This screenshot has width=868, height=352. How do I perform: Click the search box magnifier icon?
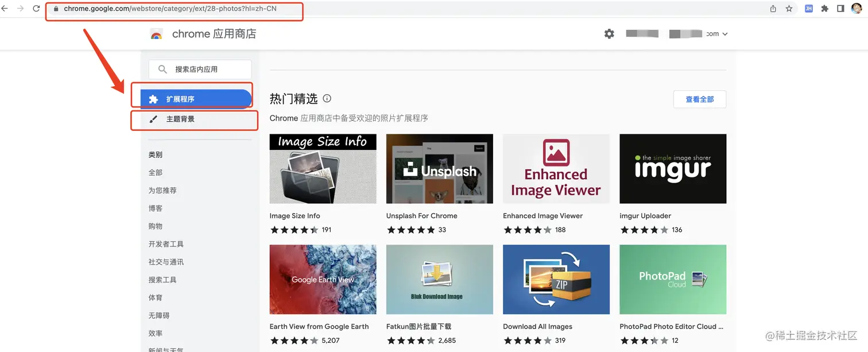[x=162, y=69]
